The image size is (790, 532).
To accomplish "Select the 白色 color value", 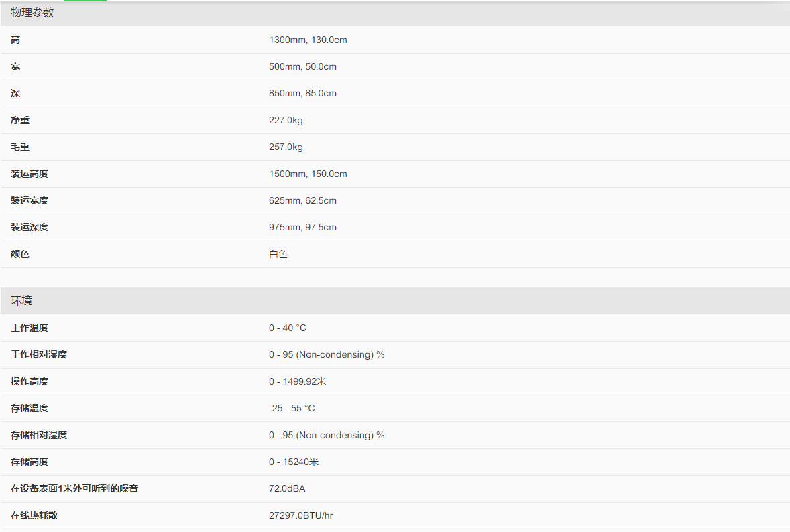I will point(278,255).
